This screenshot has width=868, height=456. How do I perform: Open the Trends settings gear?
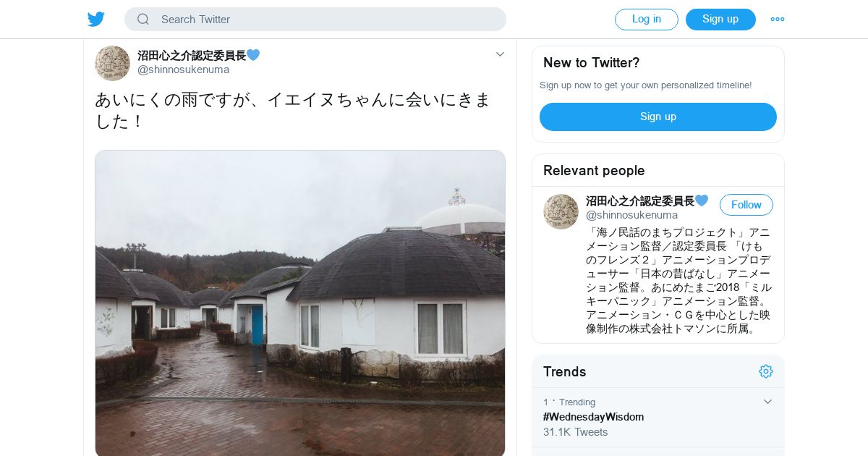[766, 371]
